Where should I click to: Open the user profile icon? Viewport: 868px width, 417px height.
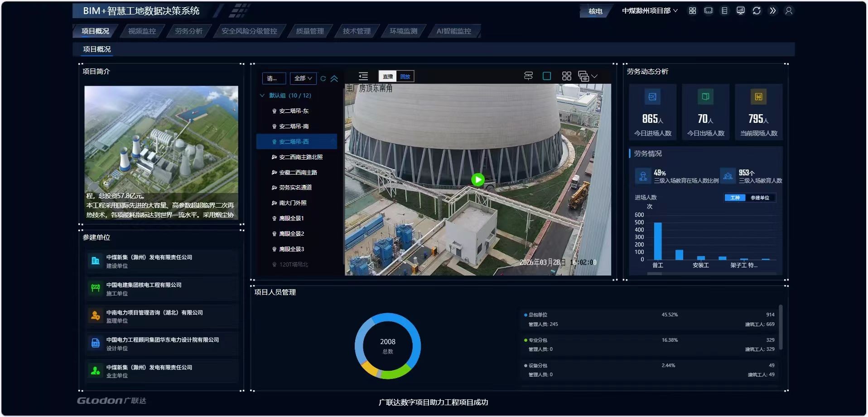789,11
